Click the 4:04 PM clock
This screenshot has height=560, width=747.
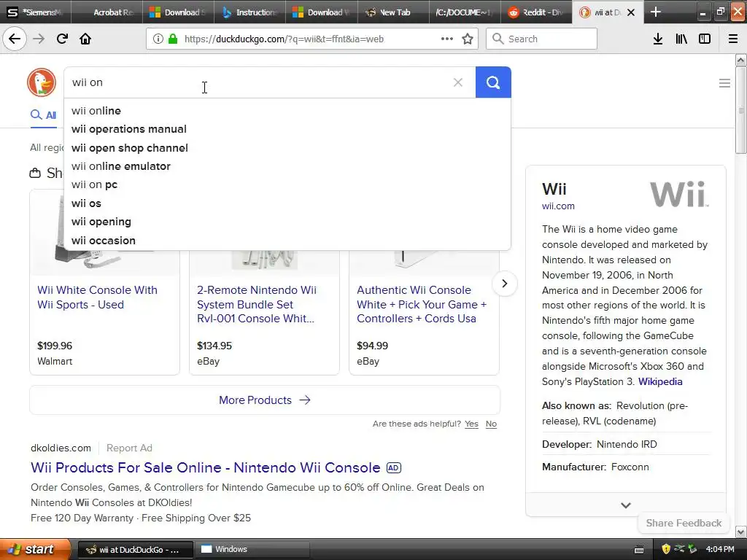pyautogui.click(x=720, y=549)
